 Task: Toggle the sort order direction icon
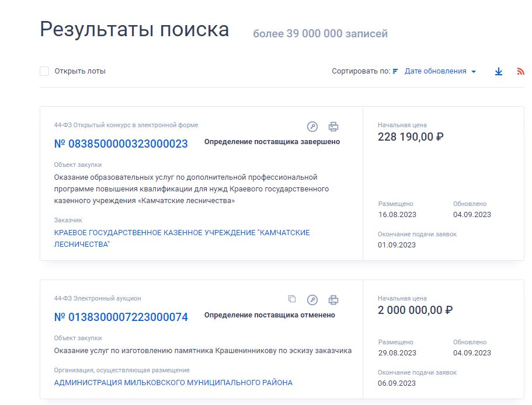pyautogui.click(x=395, y=70)
